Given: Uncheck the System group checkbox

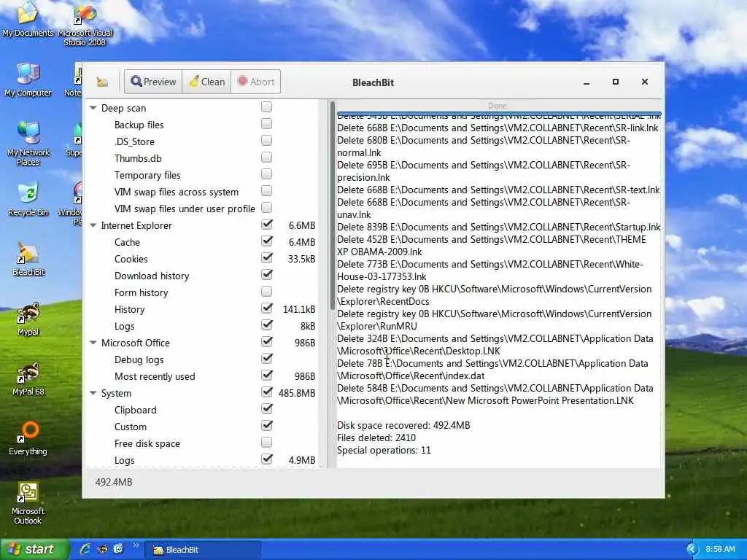Looking at the screenshot, I should click(x=267, y=392).
